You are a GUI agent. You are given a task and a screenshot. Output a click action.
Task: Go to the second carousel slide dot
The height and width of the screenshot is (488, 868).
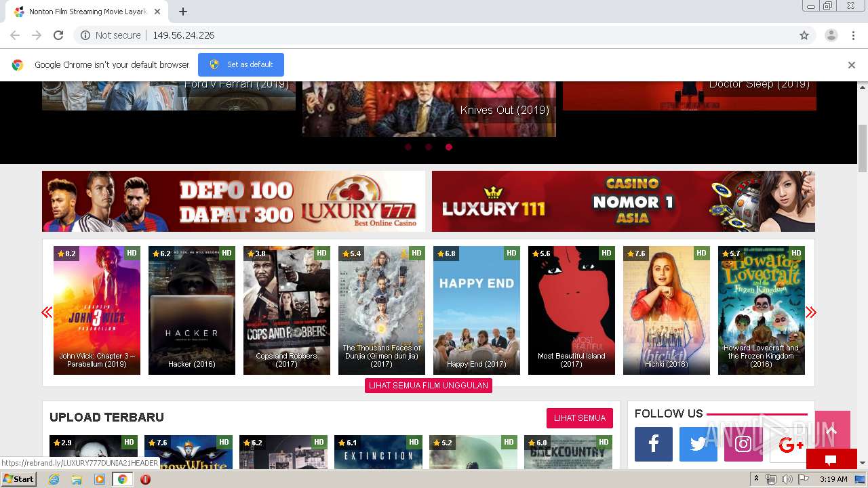pos(429,147)
